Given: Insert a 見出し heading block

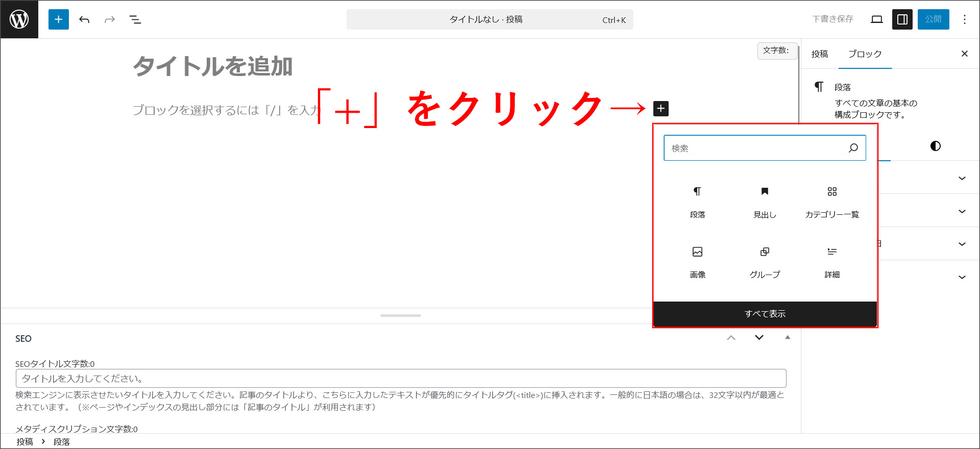Looking at the screenshot, I should point(765,202).
